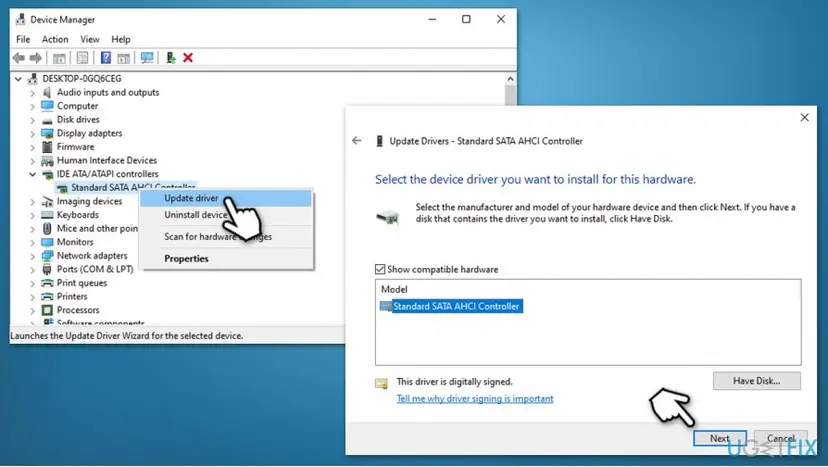This screenshot has width=828, height=467.
Task: Go back using the Update Drivers arrow
Action: tap(357, 141)
